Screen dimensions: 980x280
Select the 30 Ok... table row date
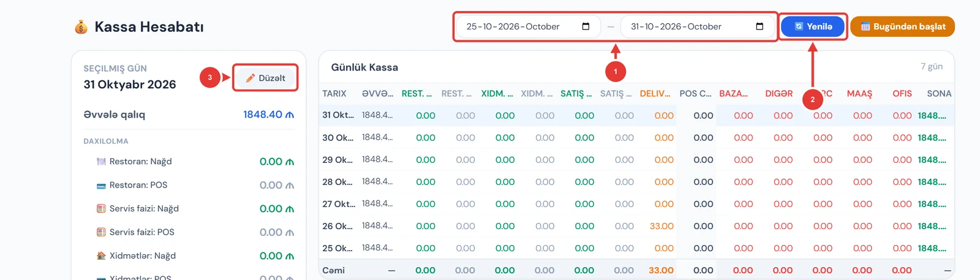pos(338,137)
